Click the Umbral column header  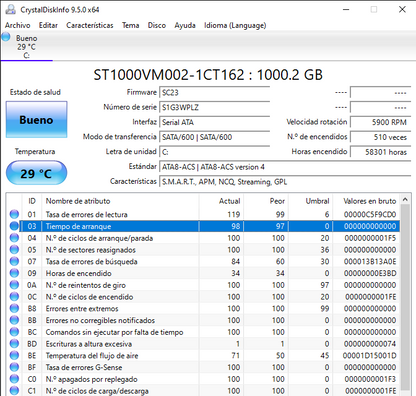[310, 201]
